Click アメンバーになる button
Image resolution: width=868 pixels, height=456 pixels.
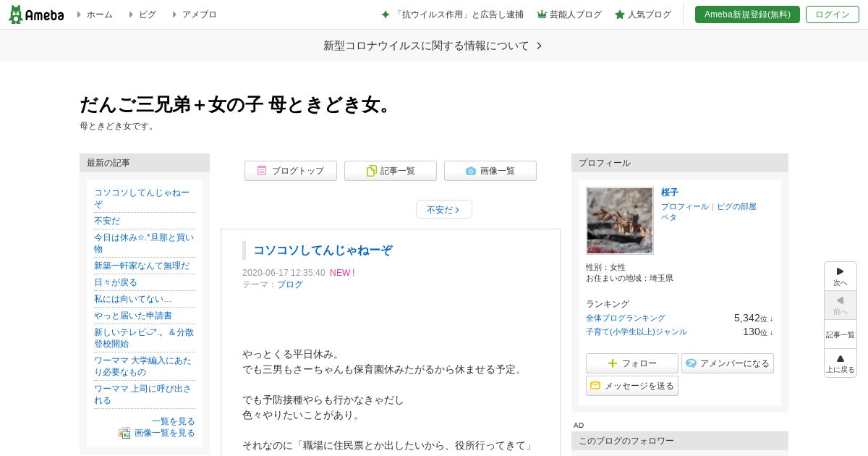pyautogui.click(x=728, y=363)
